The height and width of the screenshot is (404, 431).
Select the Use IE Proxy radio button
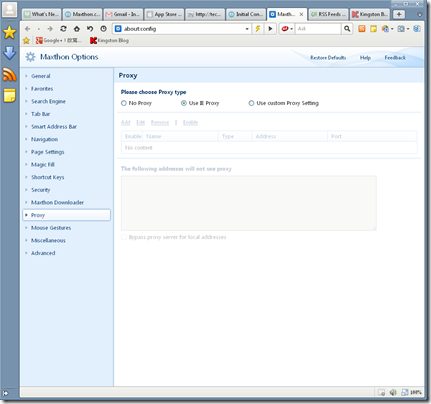(184, 103)
